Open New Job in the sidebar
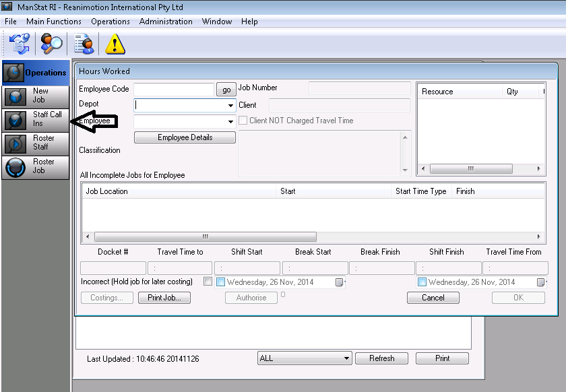 tap(35, 97)
